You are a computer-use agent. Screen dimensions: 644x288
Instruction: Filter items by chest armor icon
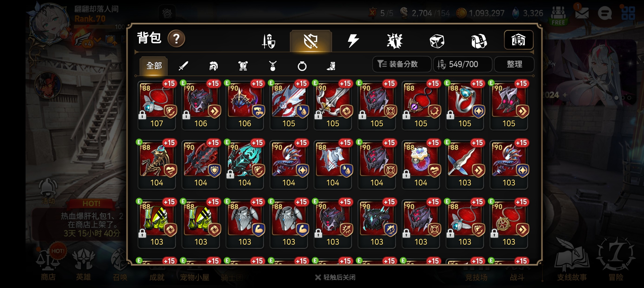(x=243, y=66)
